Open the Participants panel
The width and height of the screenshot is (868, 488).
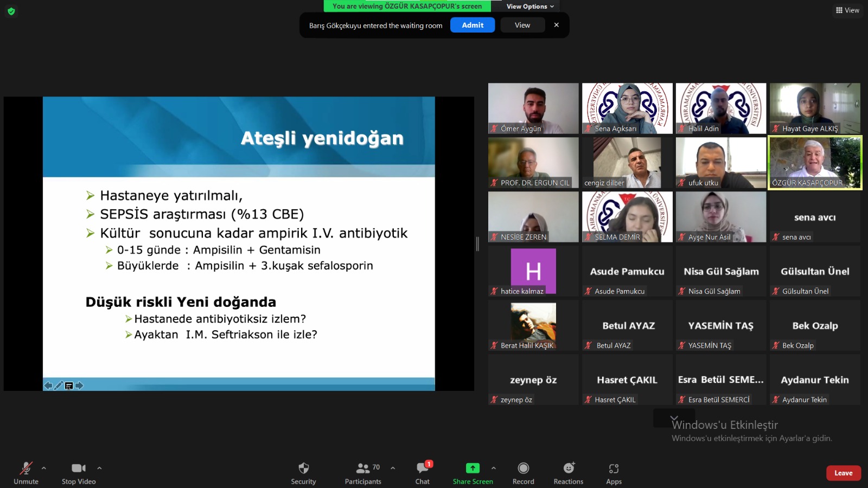363,468
